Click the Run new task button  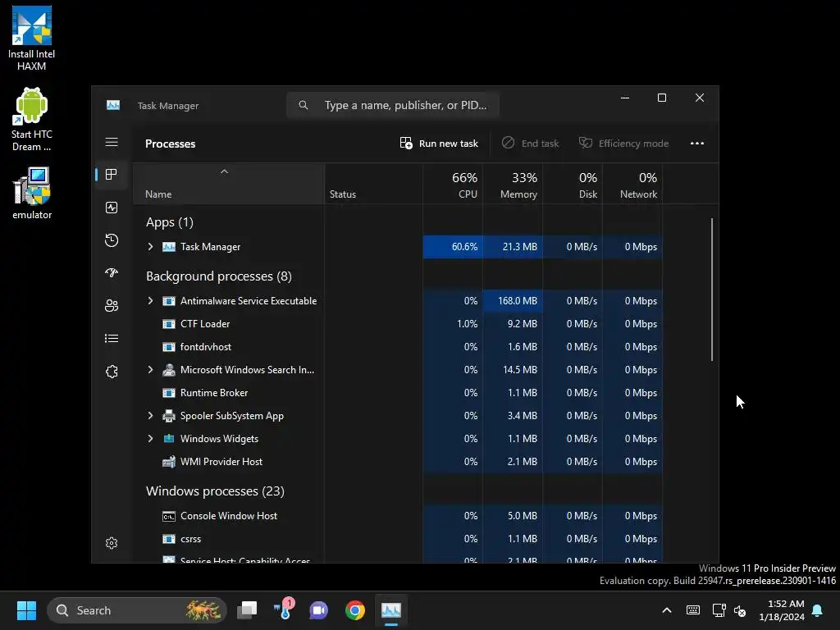(439, 143)
